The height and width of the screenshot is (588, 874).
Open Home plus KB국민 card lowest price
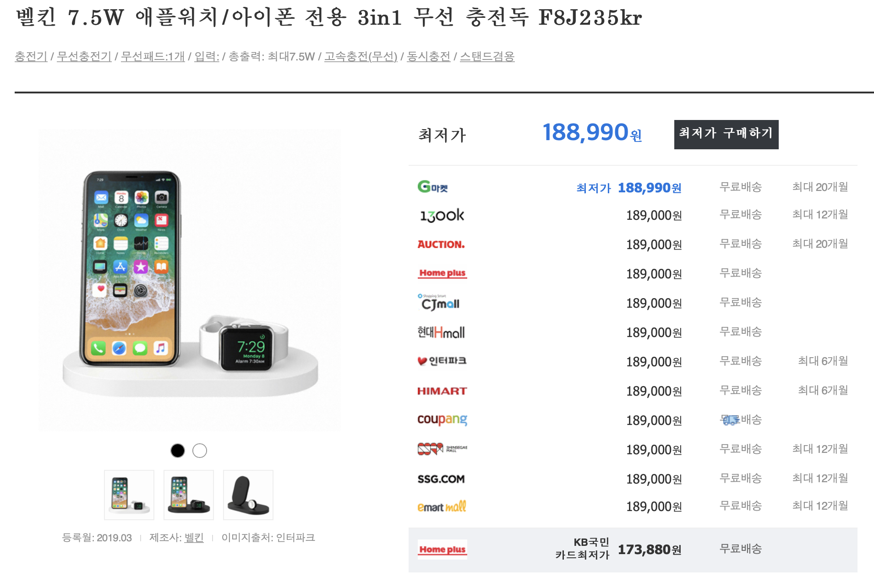coord(633,550)
